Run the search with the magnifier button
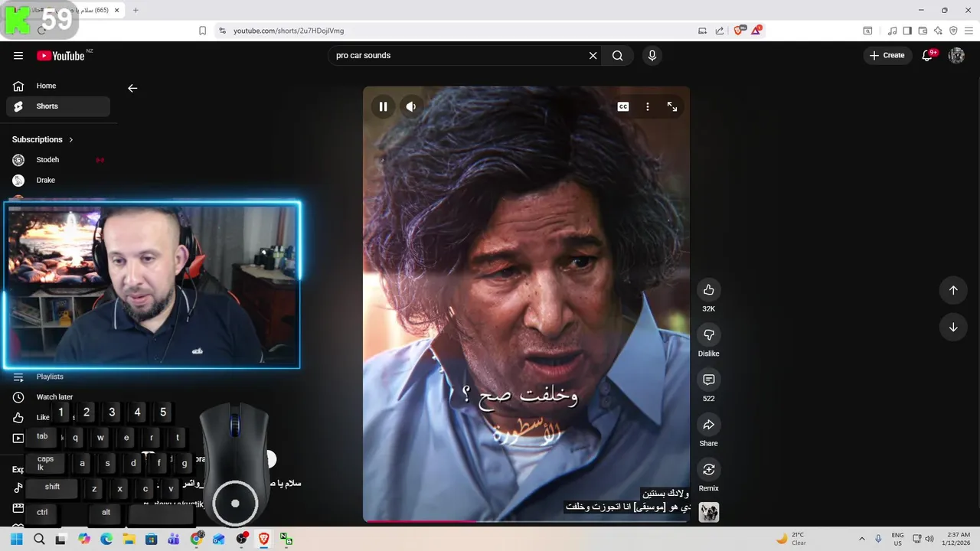 (618, 55)
